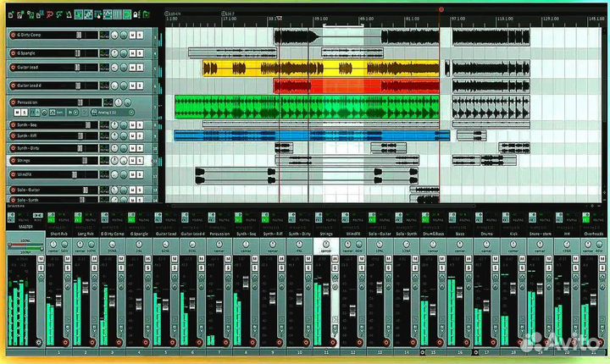Click the Synth - Seq track name
The image size is (610, 364).
[28, 125]
